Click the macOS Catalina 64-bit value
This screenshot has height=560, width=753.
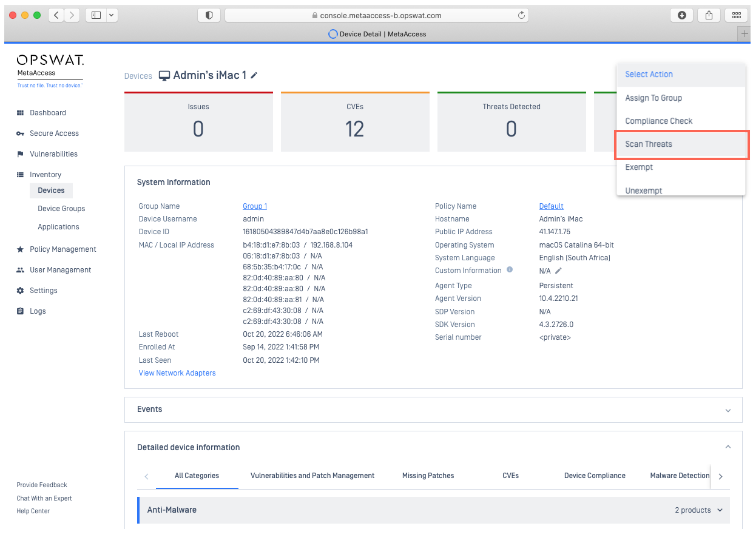(576, 245)
